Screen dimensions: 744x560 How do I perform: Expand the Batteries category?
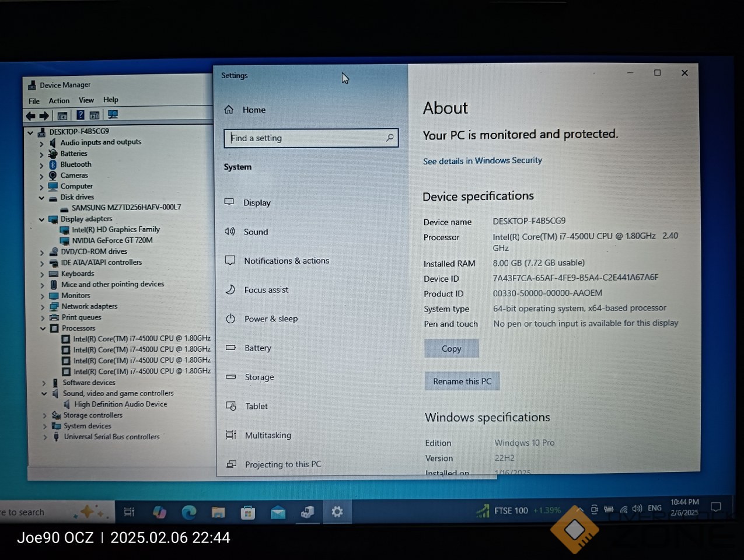point(41,155)
